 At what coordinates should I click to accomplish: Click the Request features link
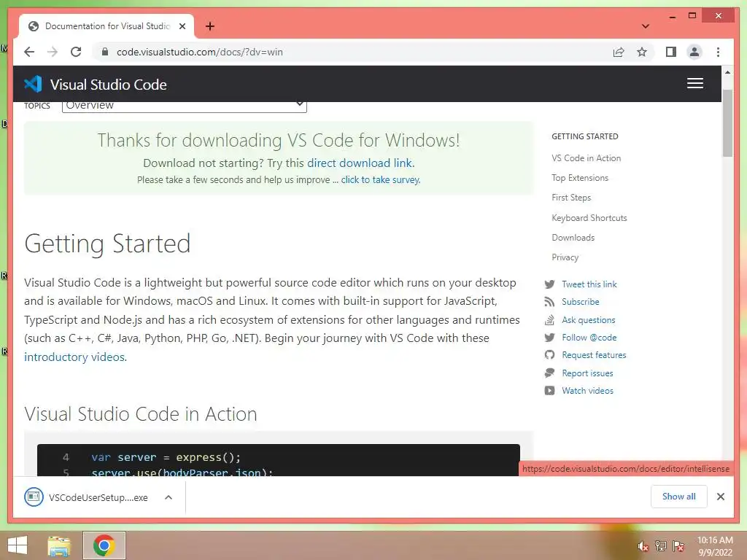[x=594, y=355]
